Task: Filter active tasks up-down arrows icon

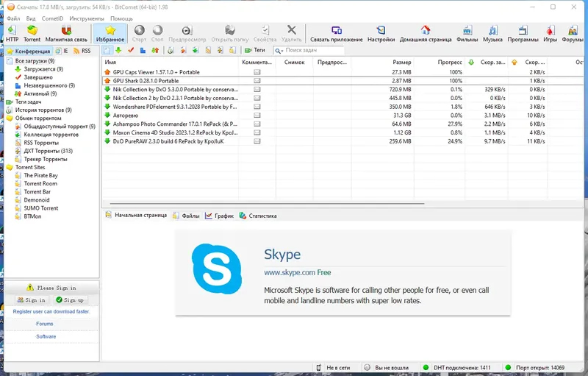Action: coord(155,50)
